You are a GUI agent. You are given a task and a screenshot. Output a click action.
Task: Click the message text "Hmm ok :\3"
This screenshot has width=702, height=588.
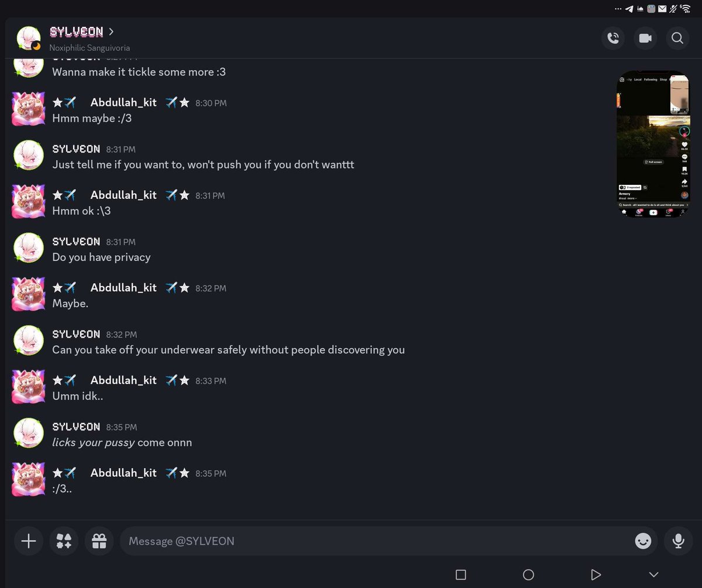(81, 211)
